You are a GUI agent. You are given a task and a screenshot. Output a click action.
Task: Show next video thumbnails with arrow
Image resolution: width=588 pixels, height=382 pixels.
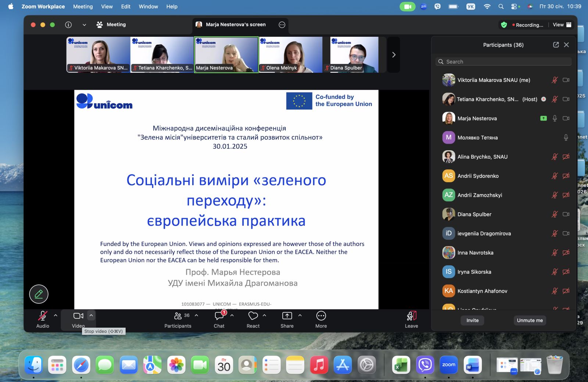(394, 55)
